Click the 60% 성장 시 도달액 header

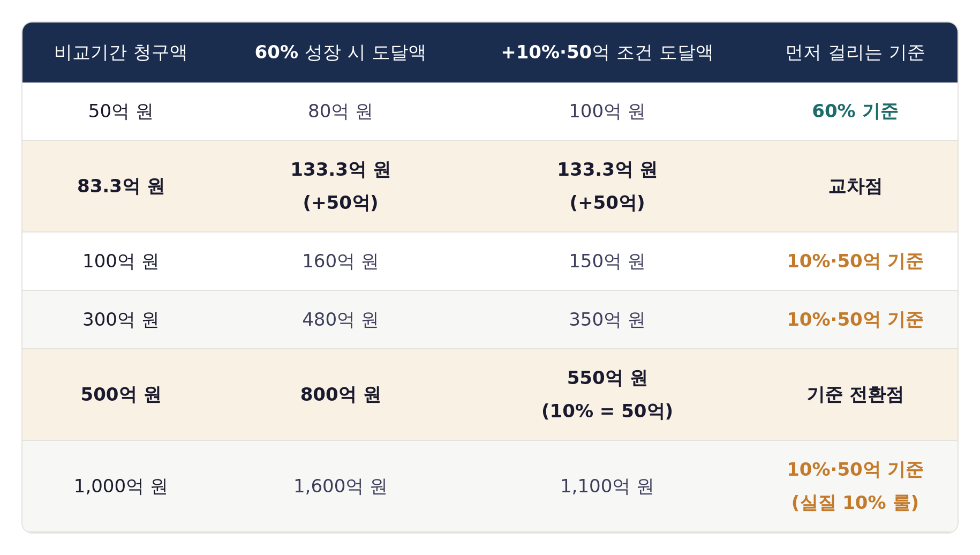340,52
